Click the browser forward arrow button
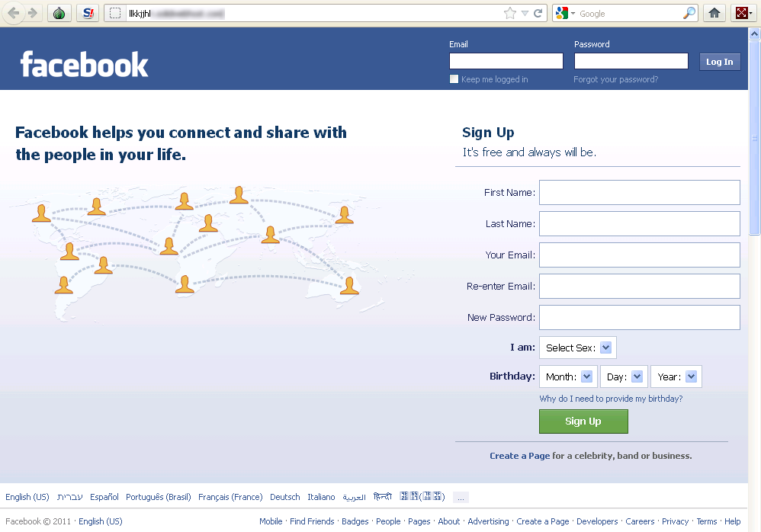This screenshot has width=761, height=532. (33, 13)
